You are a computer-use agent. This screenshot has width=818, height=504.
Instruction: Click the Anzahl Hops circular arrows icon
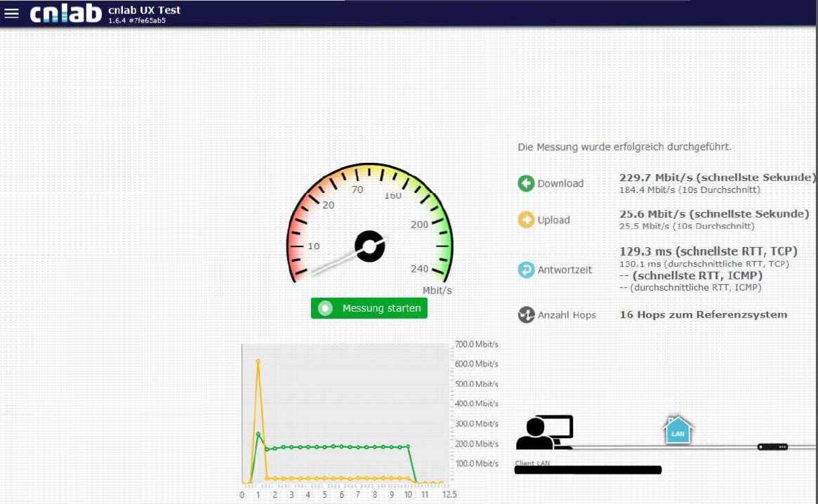(527, 314)
